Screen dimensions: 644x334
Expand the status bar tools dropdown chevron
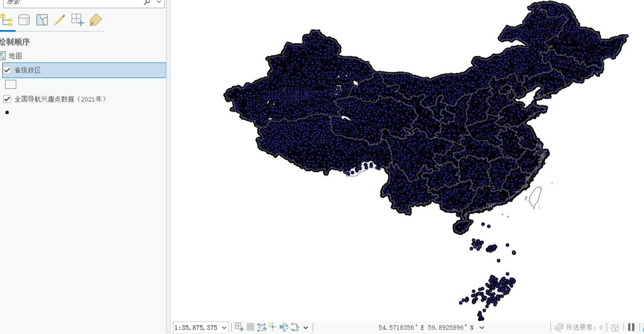[306, 328]
